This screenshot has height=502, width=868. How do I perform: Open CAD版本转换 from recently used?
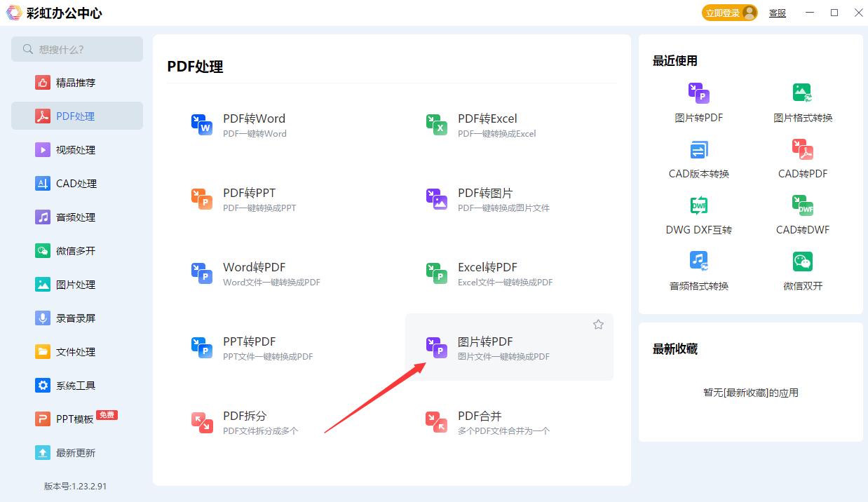(698, 149)
